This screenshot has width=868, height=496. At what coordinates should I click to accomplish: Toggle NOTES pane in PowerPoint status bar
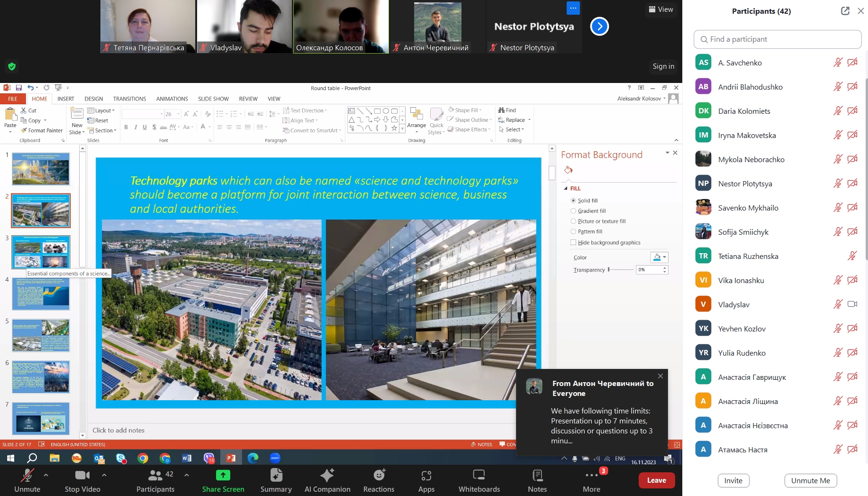(x=481, y=444)
